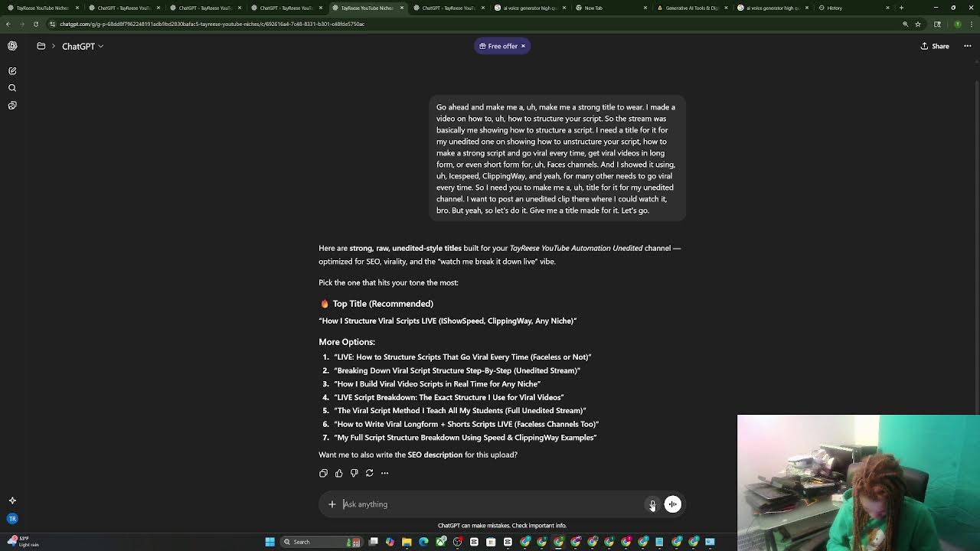Open the Windows Start menu
The height and width of the screenshot is (551, 980).
tap(269, 542)
